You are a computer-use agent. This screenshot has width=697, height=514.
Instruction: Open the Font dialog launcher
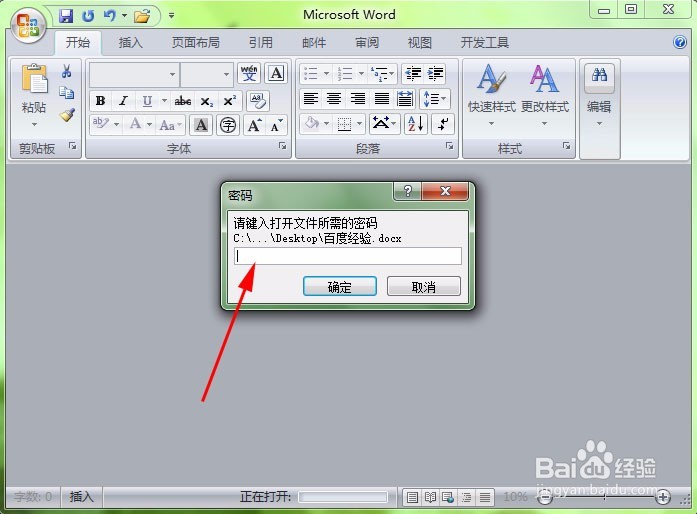click(282, 145)
